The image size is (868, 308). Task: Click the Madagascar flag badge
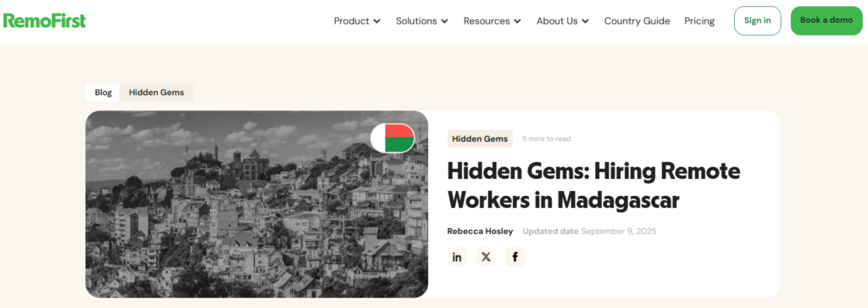pos(392,138)
